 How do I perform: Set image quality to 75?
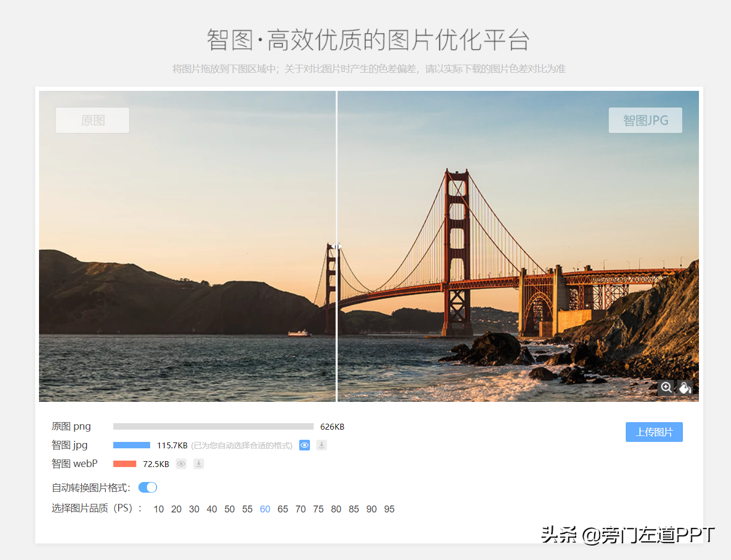(318, 509)
